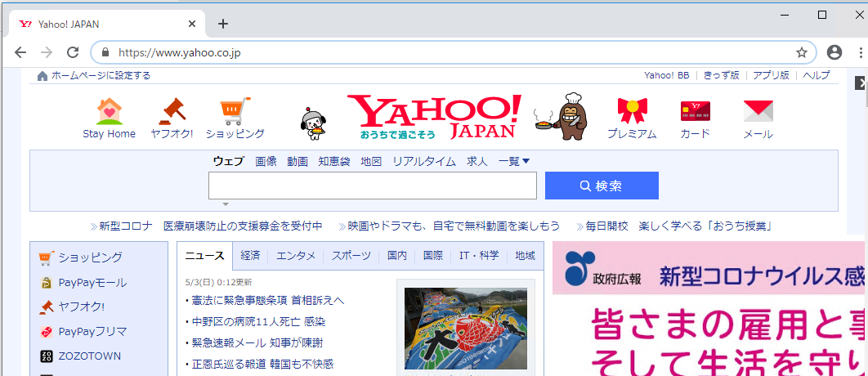
Task: Click sidebar PayPayモール bag icon
Action: pyautogui.click(x=47, y=283)
